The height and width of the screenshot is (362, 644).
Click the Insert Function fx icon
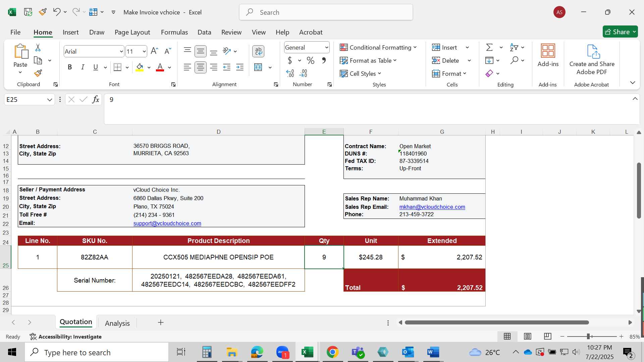coord(96,100)
